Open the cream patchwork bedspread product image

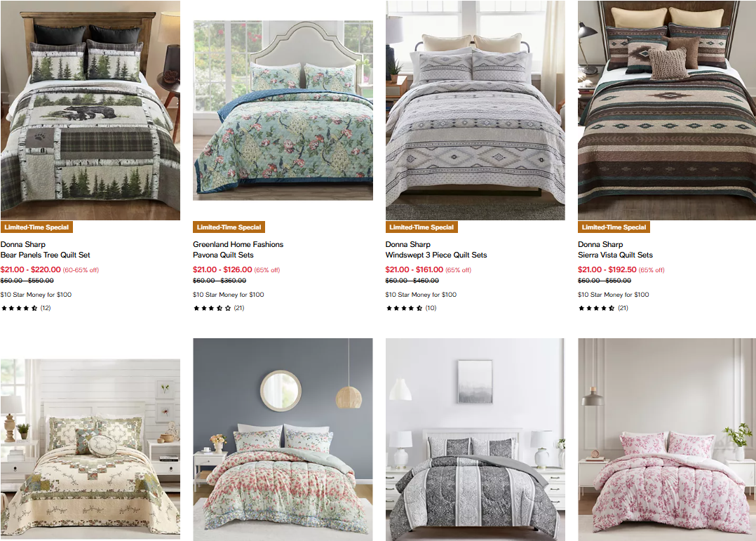(90, 449)
